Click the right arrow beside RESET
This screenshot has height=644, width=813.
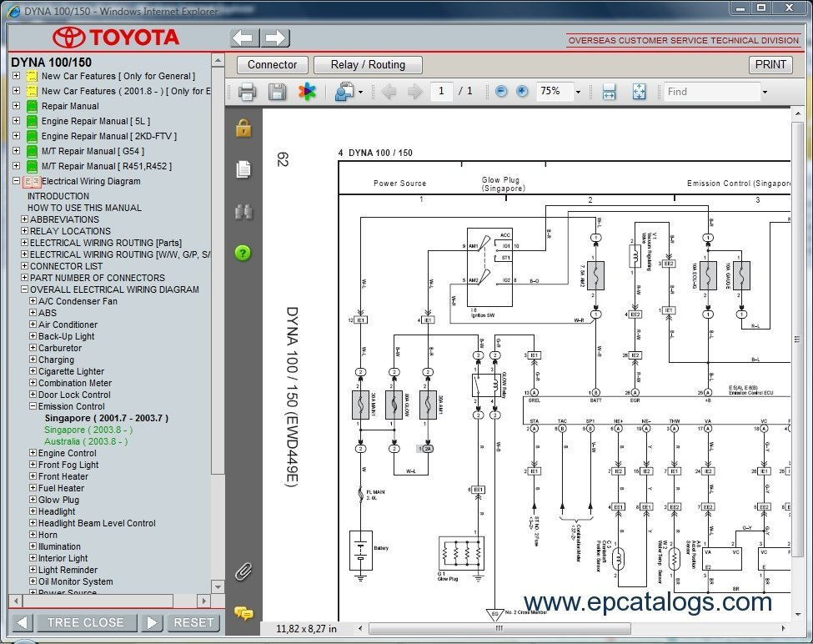(152, 622)
